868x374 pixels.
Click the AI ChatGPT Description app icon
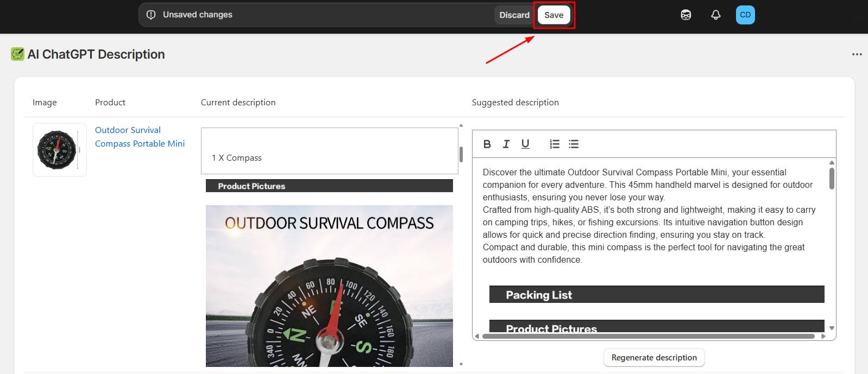pyautogui.click(x=17, y=54)
